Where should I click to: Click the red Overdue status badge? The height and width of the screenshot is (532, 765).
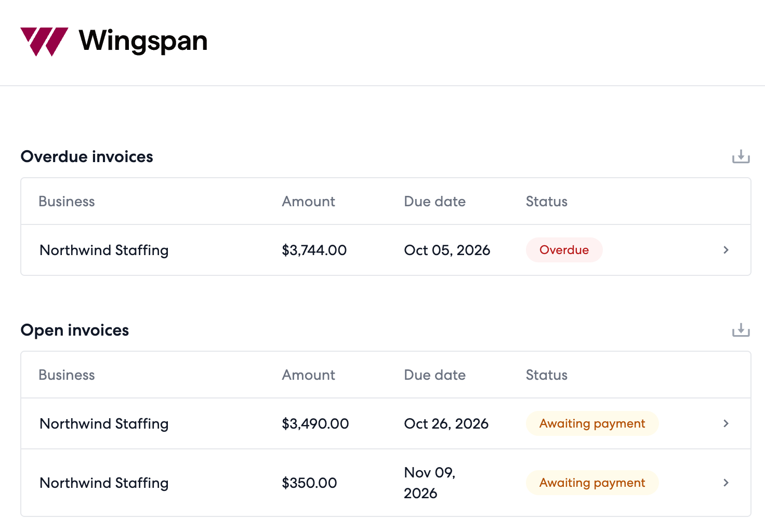pos(564,250)
